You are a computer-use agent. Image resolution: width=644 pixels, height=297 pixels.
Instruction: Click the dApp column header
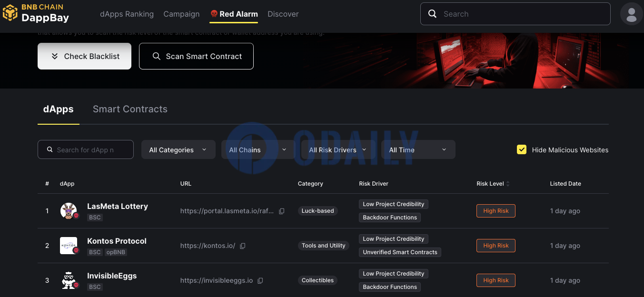coord(67,184)
